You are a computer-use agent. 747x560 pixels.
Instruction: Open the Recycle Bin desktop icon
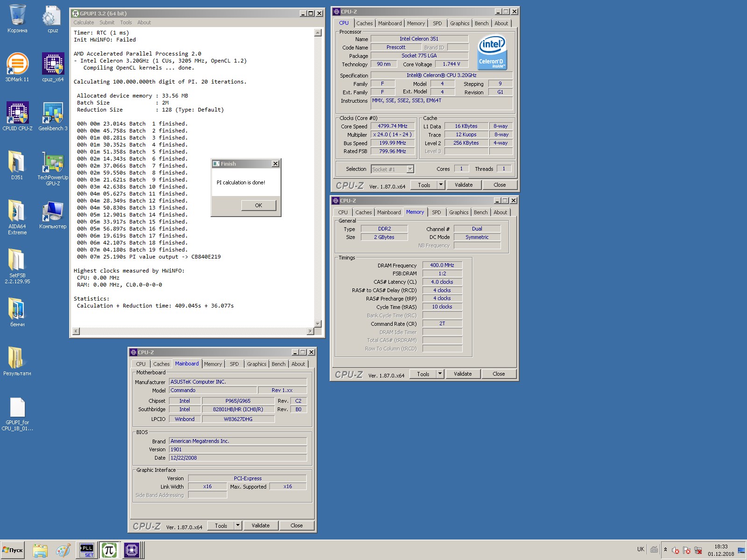[x=17, y=19]
